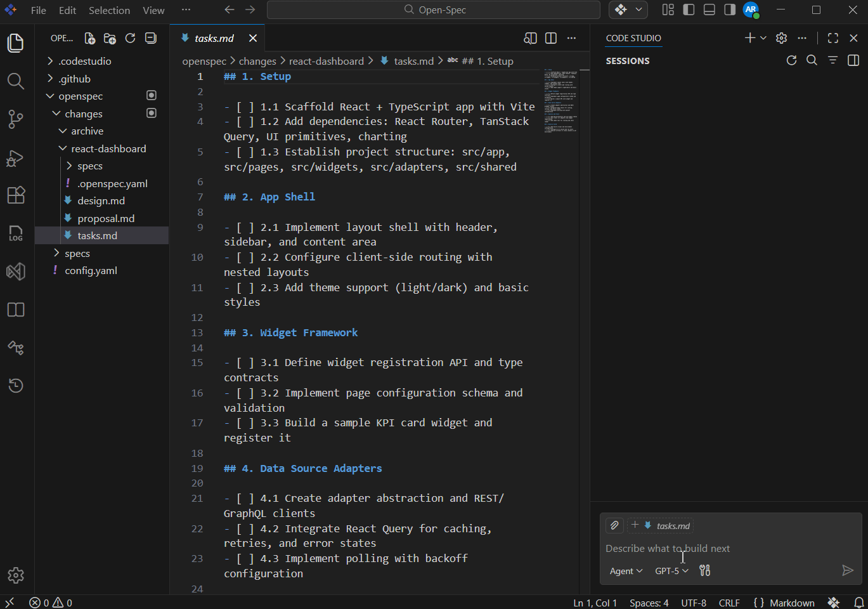Open Manage settings gear in activity bar

[x=16, y=575]
